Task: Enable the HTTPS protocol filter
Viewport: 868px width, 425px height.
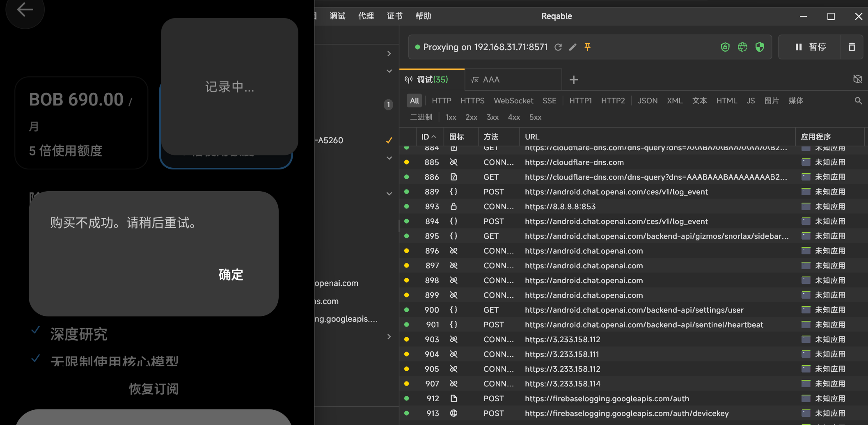Action: (x=472, y=101)
